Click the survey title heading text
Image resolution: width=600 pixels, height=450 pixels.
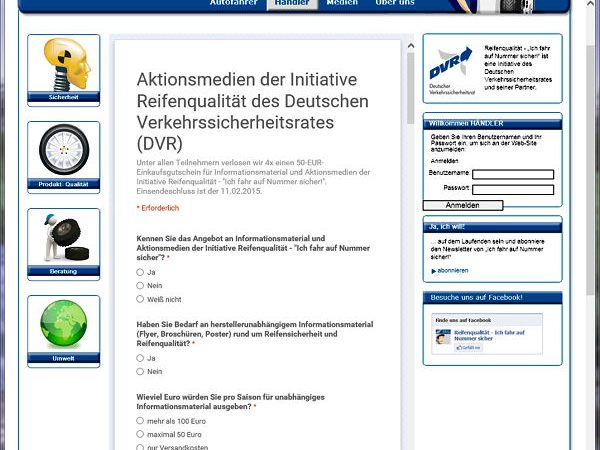click(x=253, y=111)
